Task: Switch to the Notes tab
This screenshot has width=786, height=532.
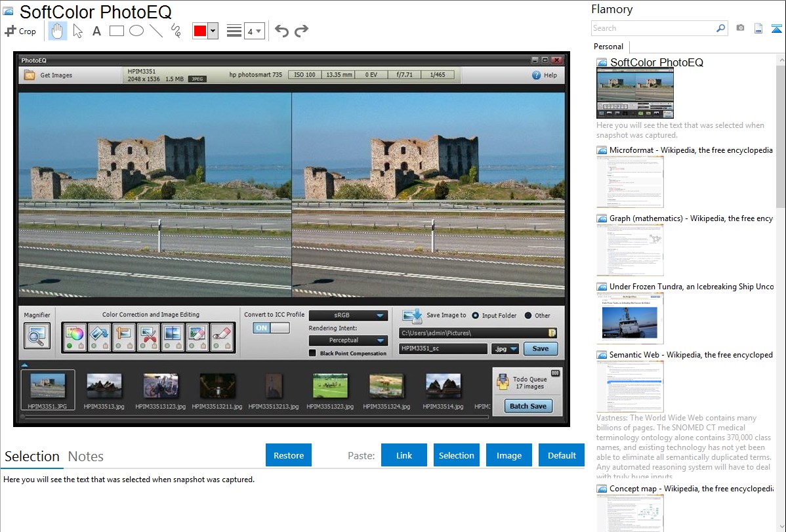Action: (x=86, y=457)
